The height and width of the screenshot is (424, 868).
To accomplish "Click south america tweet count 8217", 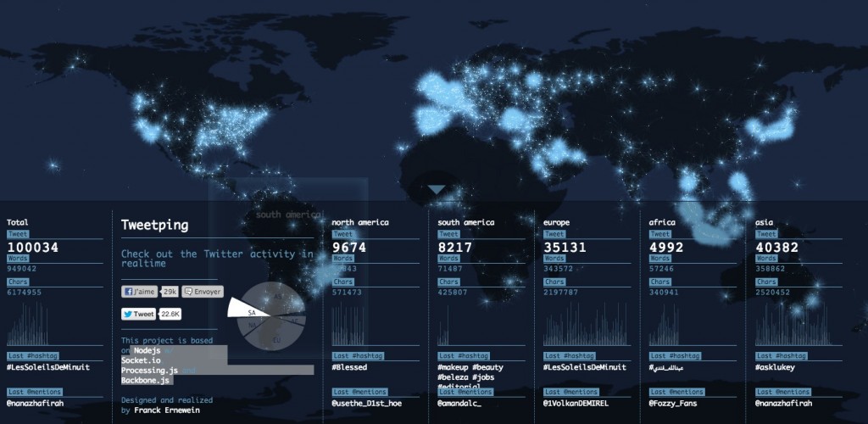I will (x=454, y=248).
